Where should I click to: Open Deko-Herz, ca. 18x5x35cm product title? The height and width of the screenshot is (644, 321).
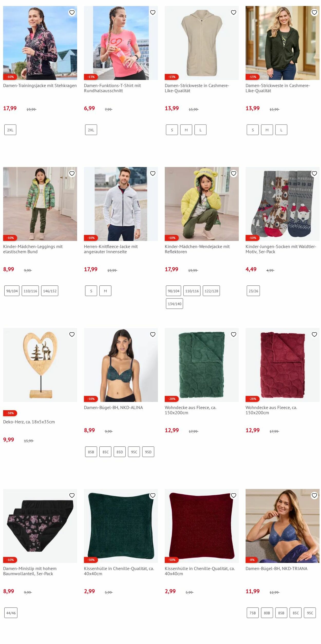click(x=29, y=421)
